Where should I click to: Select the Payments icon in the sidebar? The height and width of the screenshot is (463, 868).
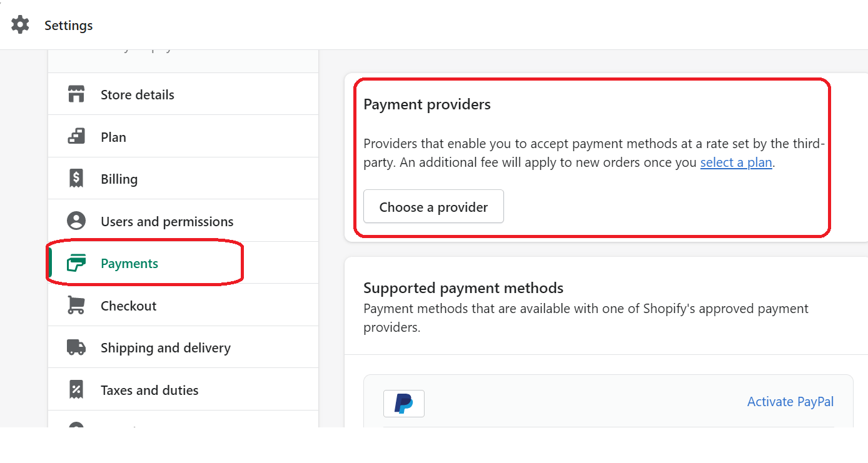76,263
